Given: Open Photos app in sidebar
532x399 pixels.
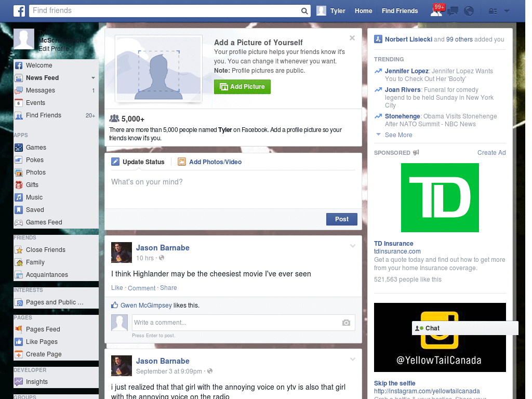Looking at the screenshot, I should click(x=56, y=172).
